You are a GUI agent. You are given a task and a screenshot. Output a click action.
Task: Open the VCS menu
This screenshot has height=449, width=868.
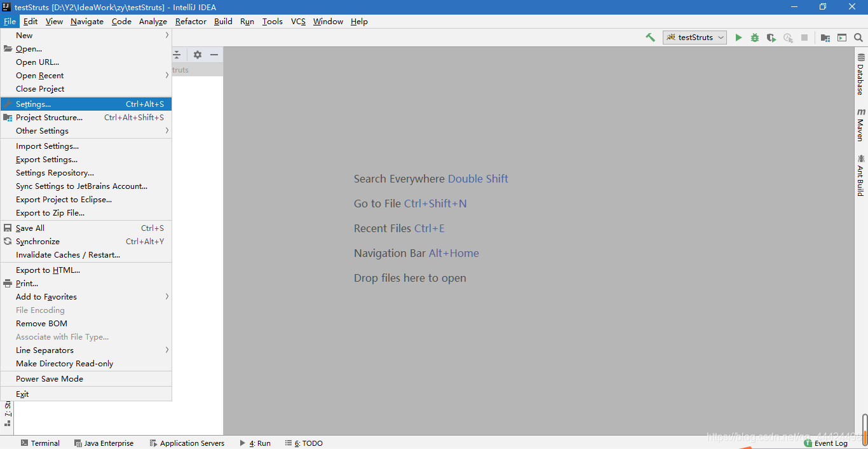tap(298, 22)
